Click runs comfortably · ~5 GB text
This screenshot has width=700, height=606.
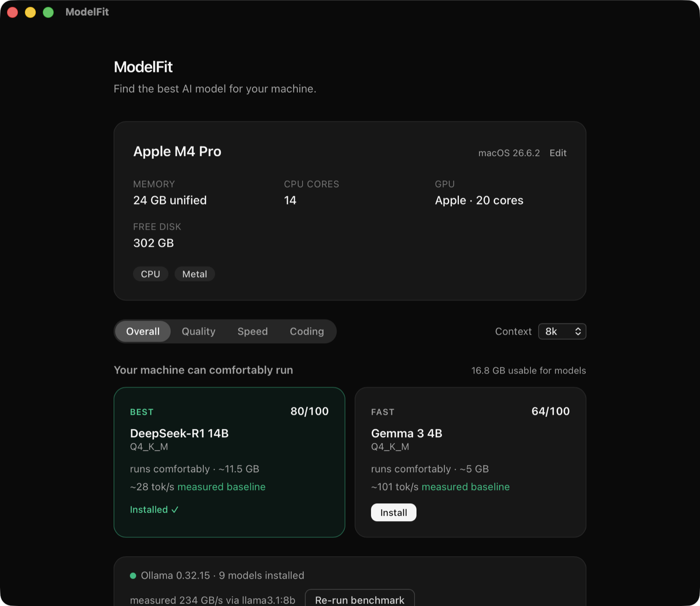click(x=430, y=469)
